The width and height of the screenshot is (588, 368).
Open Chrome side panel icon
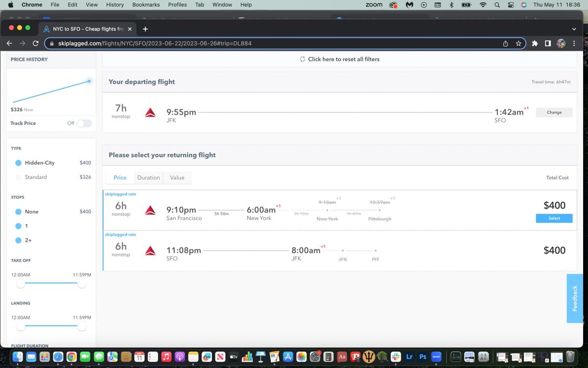click(x=547, y=44)
